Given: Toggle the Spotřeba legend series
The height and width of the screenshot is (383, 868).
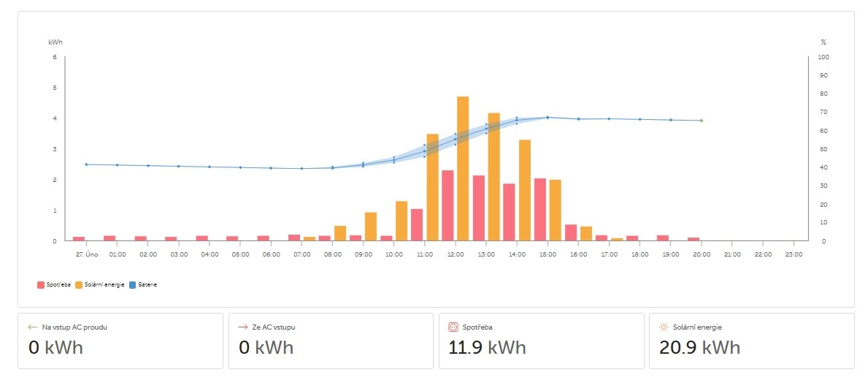Looking at the screenshot, I should click(54, 285).
